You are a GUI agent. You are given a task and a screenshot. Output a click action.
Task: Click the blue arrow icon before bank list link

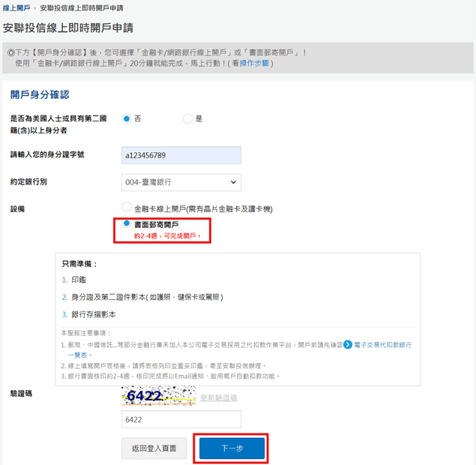click(x=348, y=345)
